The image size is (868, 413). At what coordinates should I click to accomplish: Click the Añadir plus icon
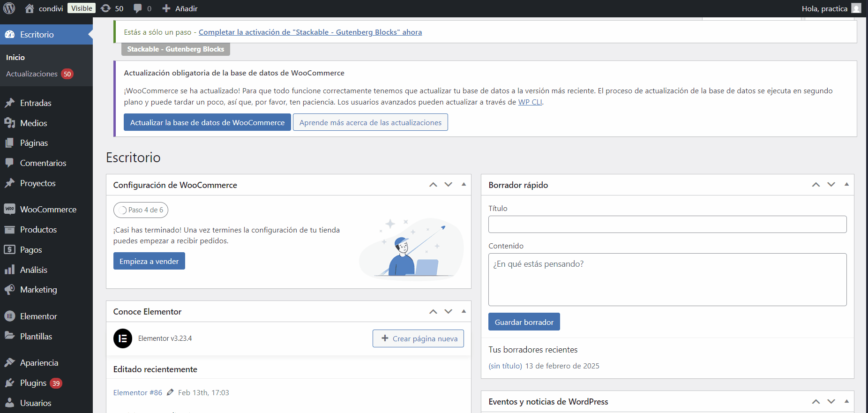[166, 8]
